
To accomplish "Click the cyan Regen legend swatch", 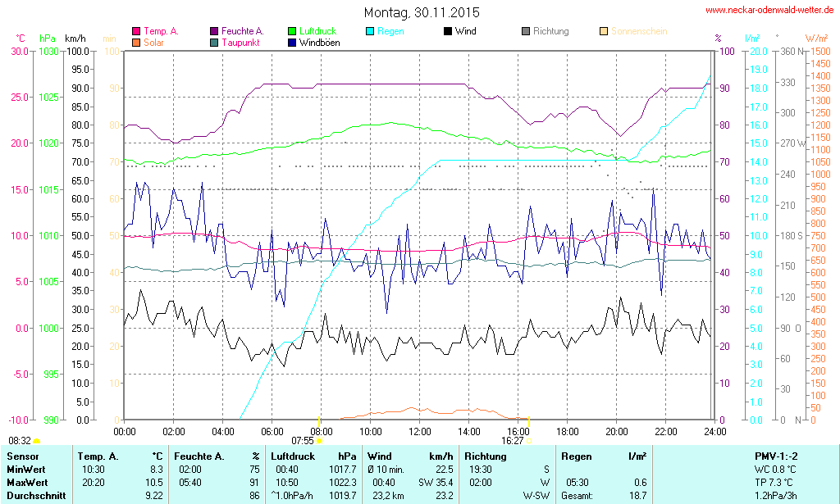I will (370, 31).
